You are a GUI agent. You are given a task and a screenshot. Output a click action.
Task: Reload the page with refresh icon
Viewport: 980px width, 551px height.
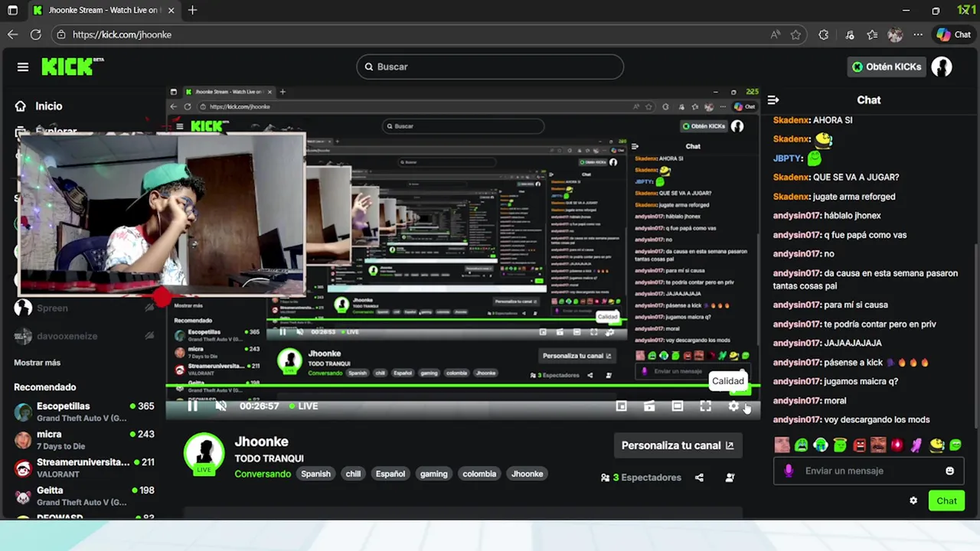click(35, 34)
